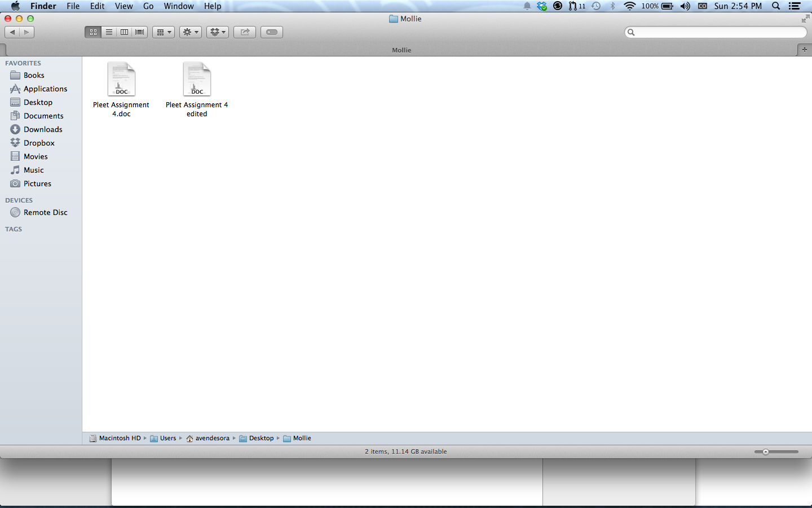Go back using the back arrow

[12, 32]
